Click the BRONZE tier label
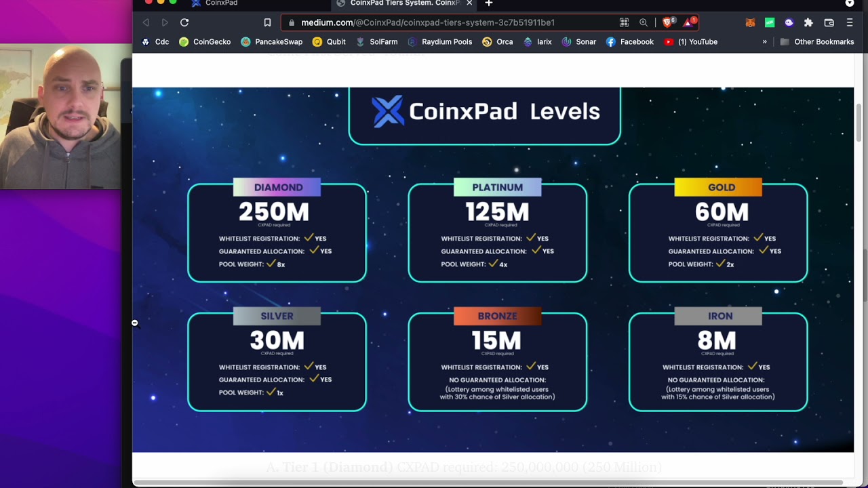 tap(498, 316)
